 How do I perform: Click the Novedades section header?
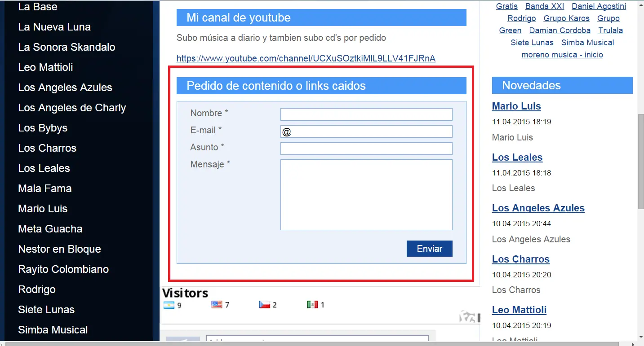tap(562, 85)
